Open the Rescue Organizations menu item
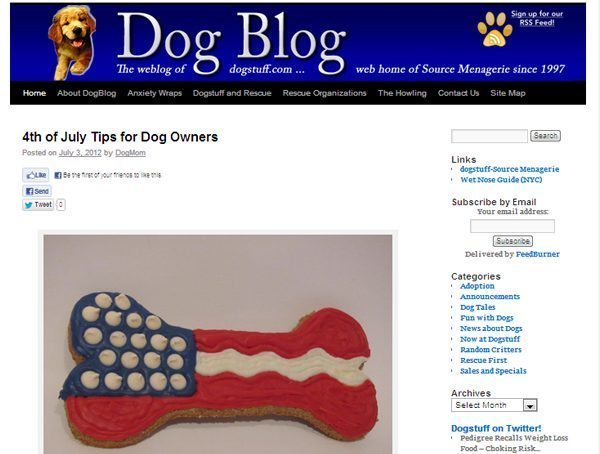 click(x=324, y=93)
